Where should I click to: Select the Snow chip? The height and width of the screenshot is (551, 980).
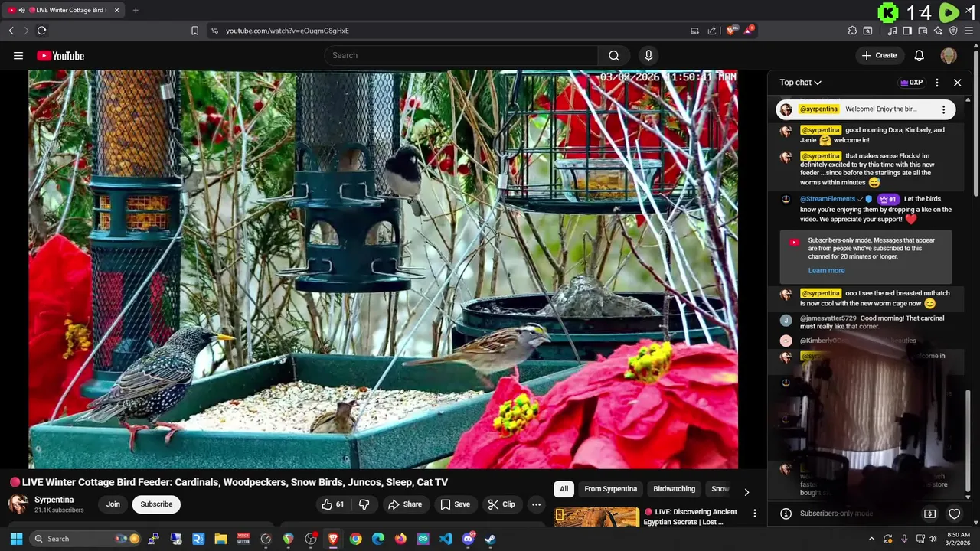pos(720,489)
